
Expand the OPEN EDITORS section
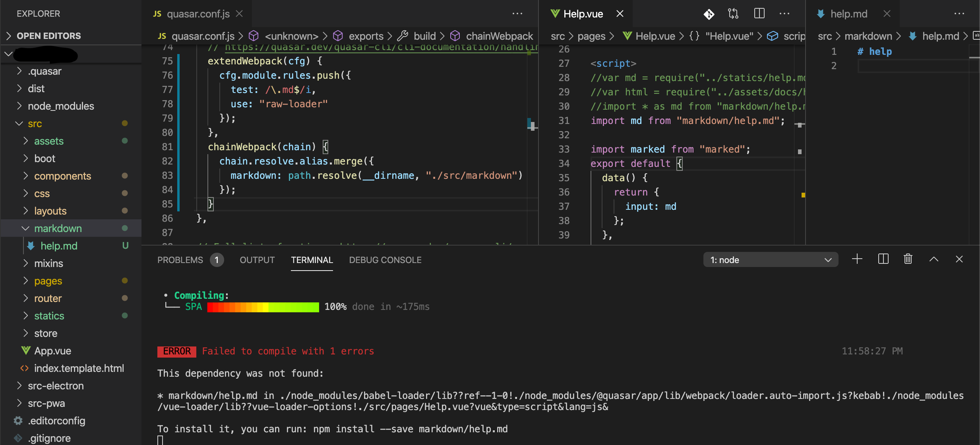[48, 36]
